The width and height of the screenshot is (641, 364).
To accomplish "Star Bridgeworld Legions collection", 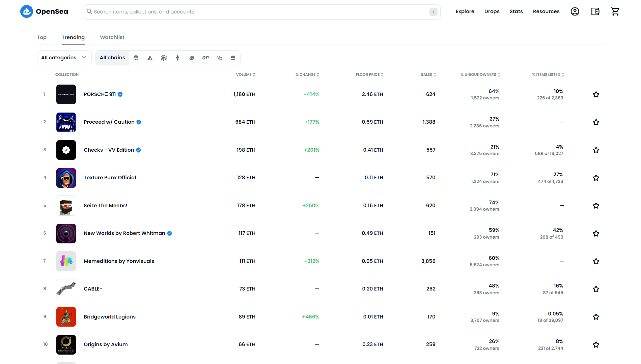I will (x=596, y=317).
